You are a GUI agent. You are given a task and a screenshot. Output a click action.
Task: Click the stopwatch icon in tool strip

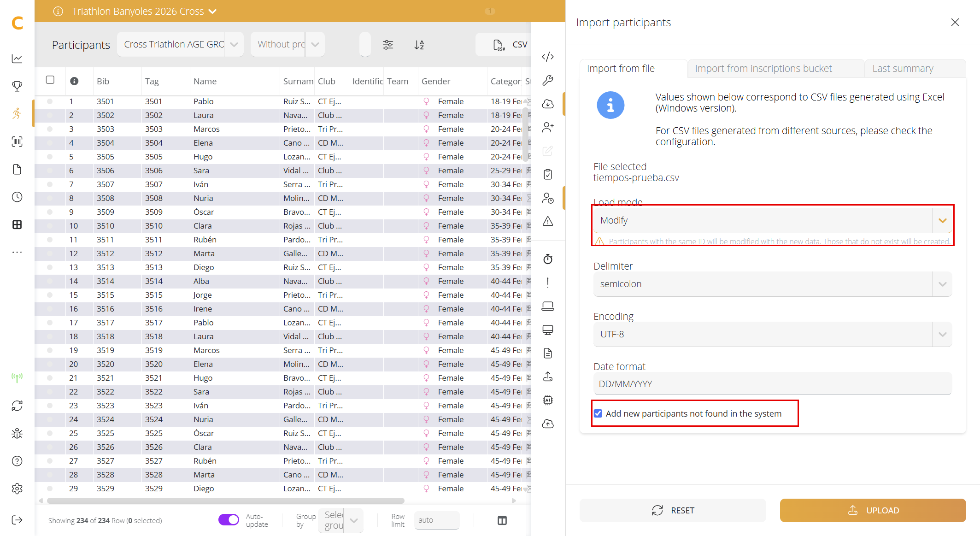[548, 259]
